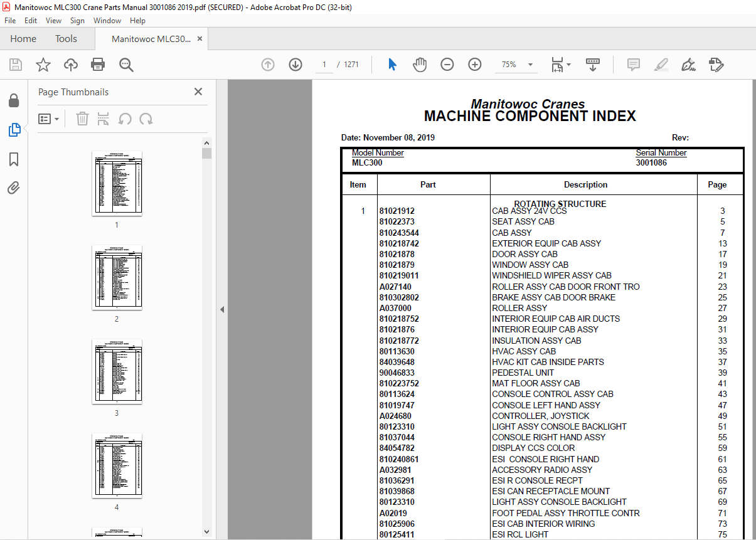Open the Find text magnifier tool
This screenshot has width=756, height=540.
126,65
